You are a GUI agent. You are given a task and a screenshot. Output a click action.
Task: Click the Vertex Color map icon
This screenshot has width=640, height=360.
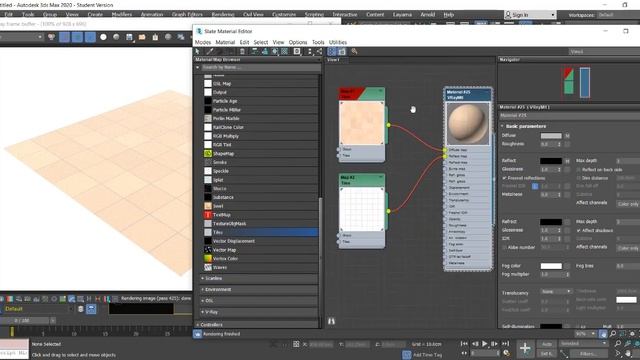[208, 258]
